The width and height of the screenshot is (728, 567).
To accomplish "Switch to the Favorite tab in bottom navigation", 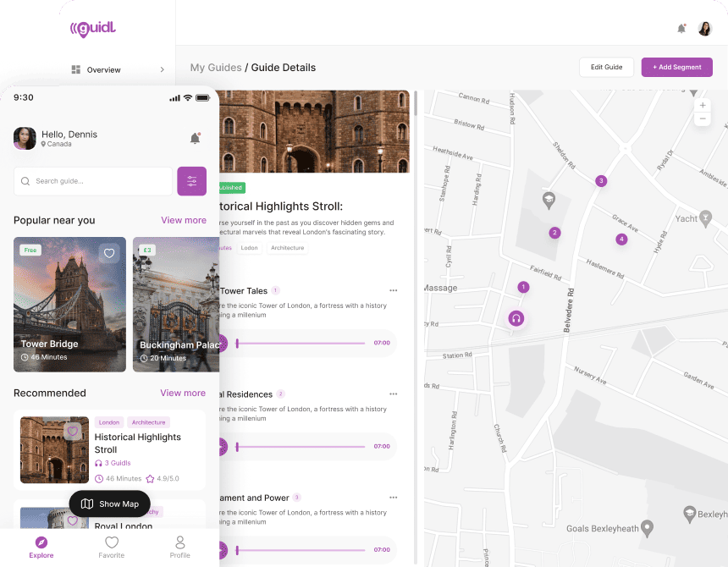I will click(112, 548).
